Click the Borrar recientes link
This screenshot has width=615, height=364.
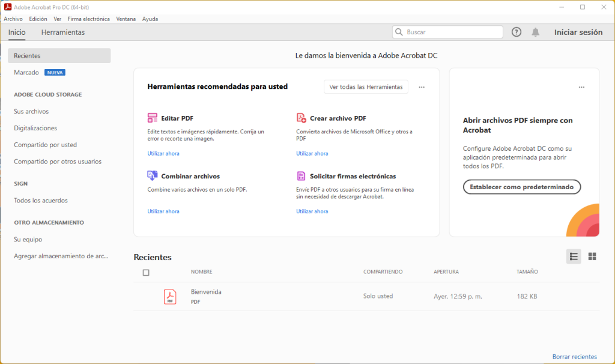click(x=575, y=357)
